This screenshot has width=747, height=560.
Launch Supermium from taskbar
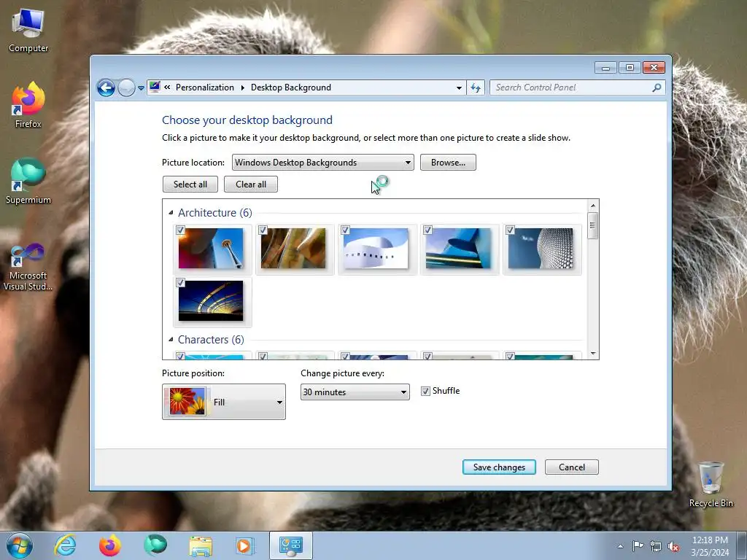point(155,545)
